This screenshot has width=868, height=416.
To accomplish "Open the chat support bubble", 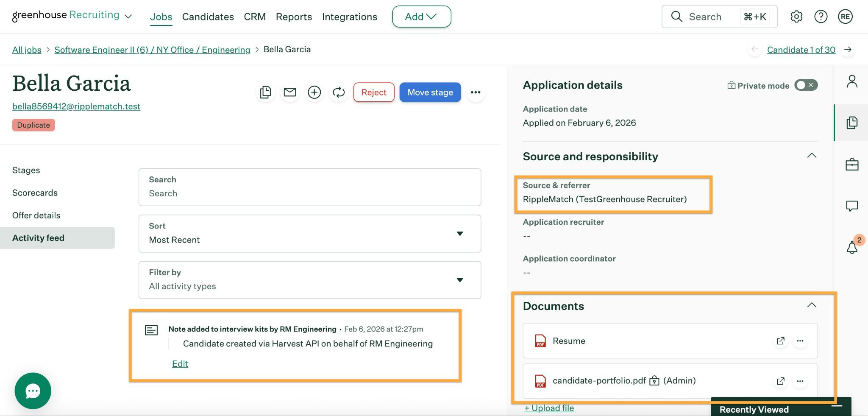I will point(33,391).
